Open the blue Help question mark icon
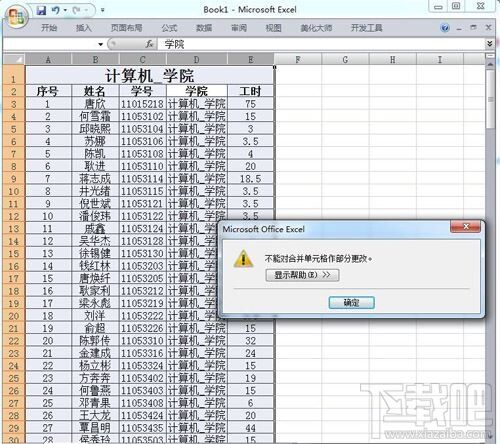Viewport: 500px width, 444px height. click(445, 28)
